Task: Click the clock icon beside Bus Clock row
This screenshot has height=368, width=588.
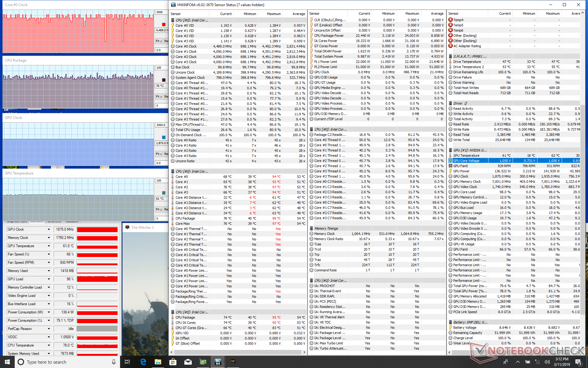Action: pyautogui.click(x=173, y=67)
